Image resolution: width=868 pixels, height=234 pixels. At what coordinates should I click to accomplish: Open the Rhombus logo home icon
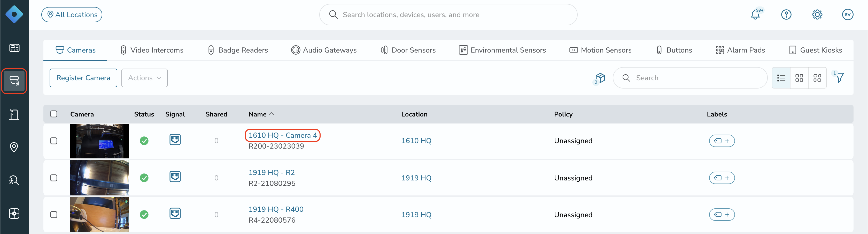[x=14, y=14]
